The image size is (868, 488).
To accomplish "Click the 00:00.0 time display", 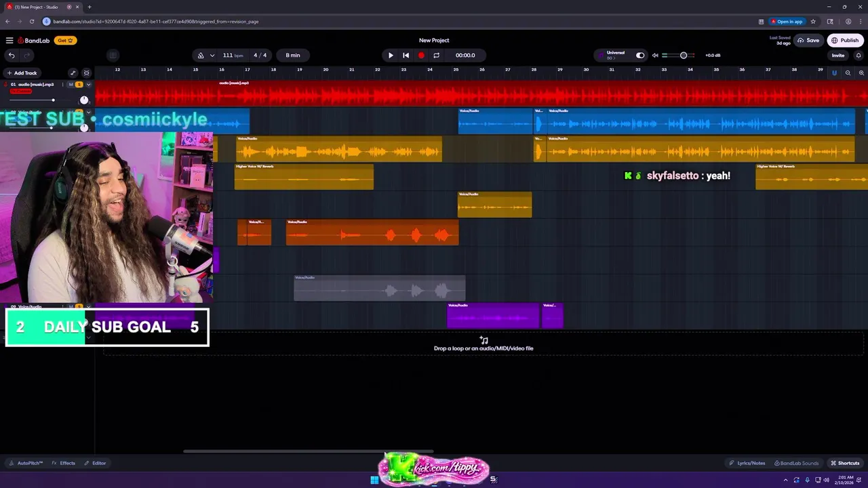I will pyautogui.click(x=465, y=56).
